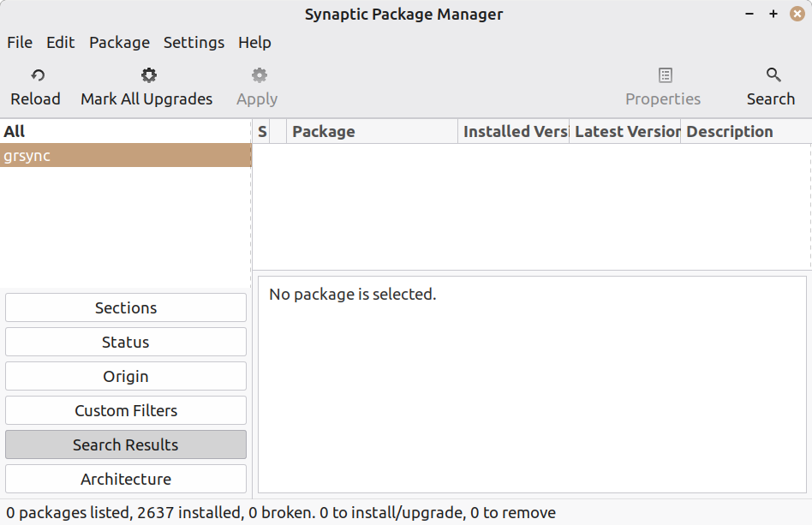Open package Properties from the toolbar
The height and width of the screenshot is (525, 812).
664,76
